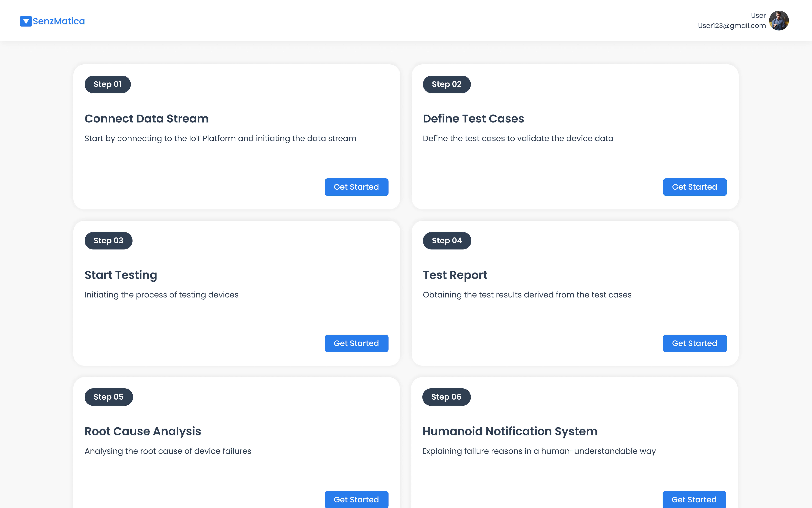Click the User123@gmail.com email text
This screenshot has height=508, width=812.
(x=732, y=26)
